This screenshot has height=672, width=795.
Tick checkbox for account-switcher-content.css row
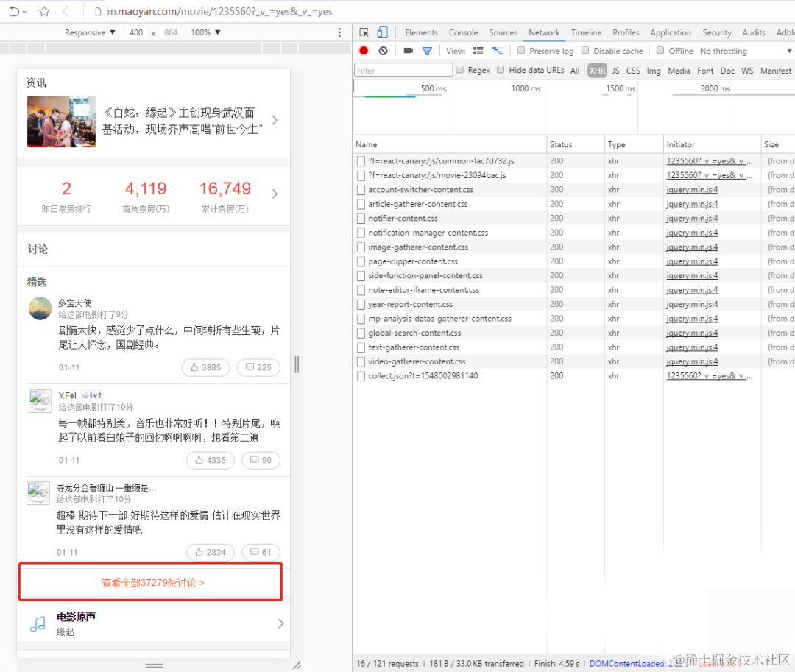pos(361,190)
